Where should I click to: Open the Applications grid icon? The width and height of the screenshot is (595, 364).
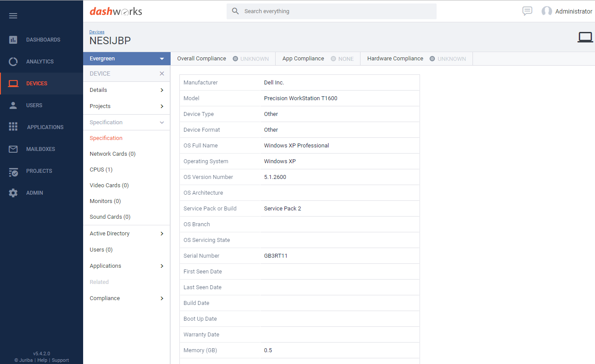click(x=13, y=127)
